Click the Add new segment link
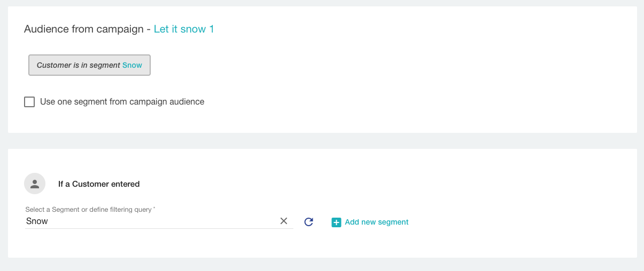 coord(376,222)
